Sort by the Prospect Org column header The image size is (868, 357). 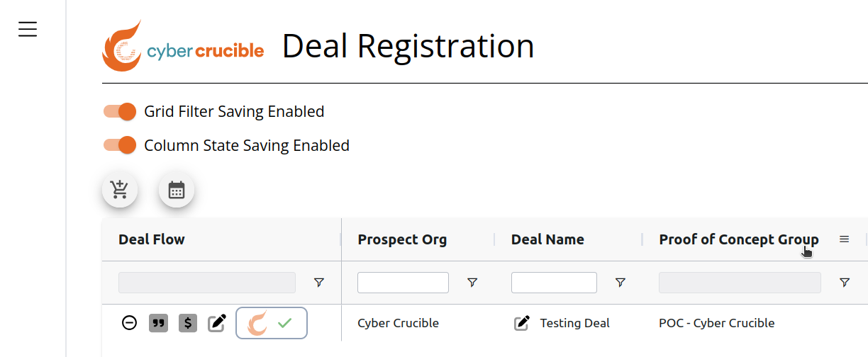pyautogui.click(x=402, y=239)
